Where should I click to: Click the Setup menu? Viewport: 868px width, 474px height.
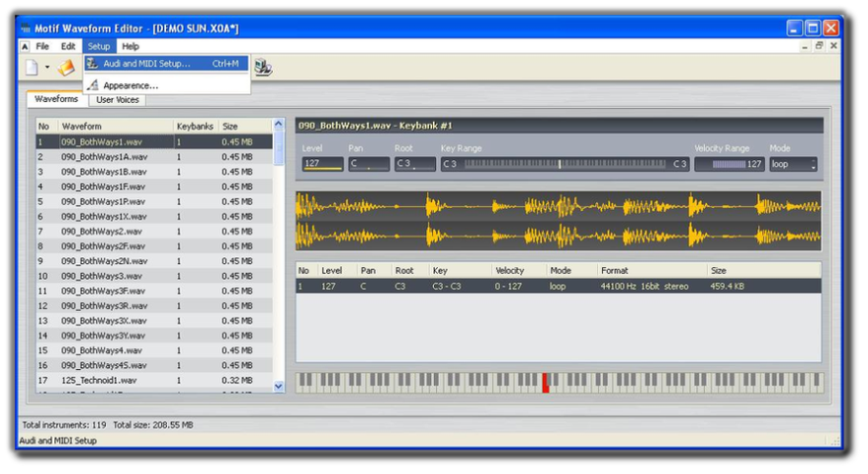pos(99,47)
